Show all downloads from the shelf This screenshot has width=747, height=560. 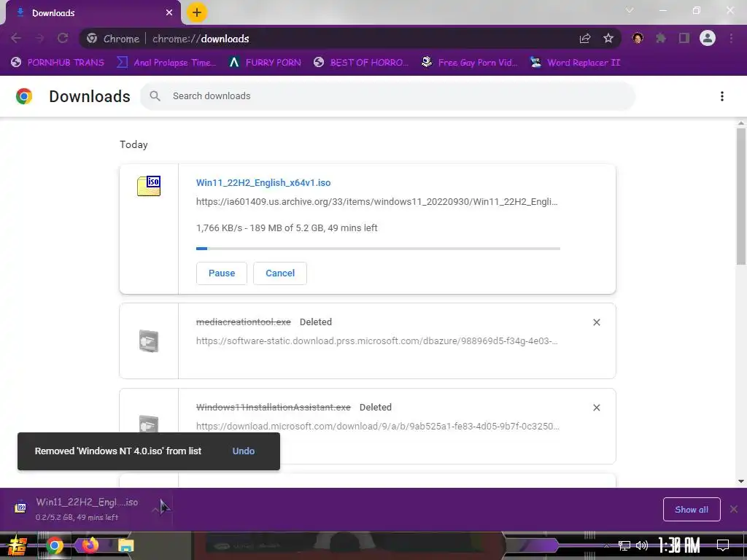tap(692, 510)
